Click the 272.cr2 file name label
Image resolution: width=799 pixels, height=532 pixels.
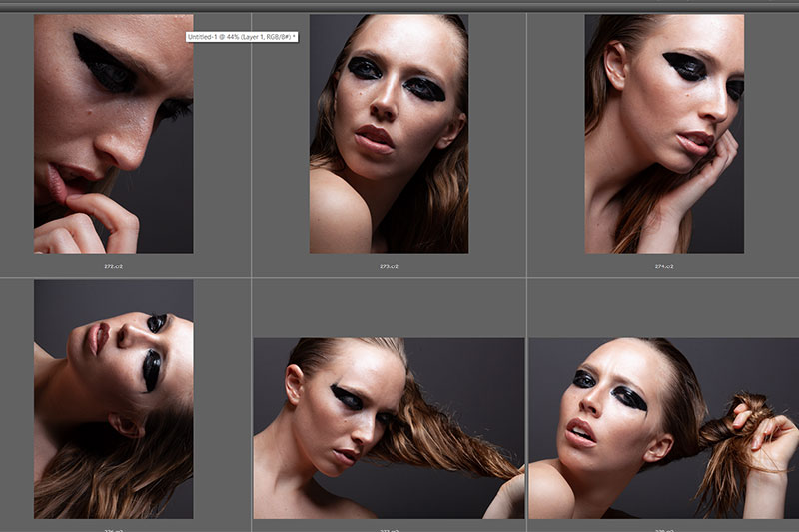[x=114, y=266]
